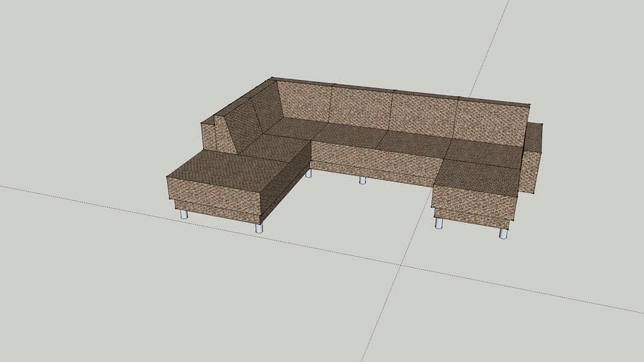Image resolution: width=644 pixels, height=362 pixels.
Task: Select the top rail of the backrest
Action: pyautogui.click(x=401, y=90)
